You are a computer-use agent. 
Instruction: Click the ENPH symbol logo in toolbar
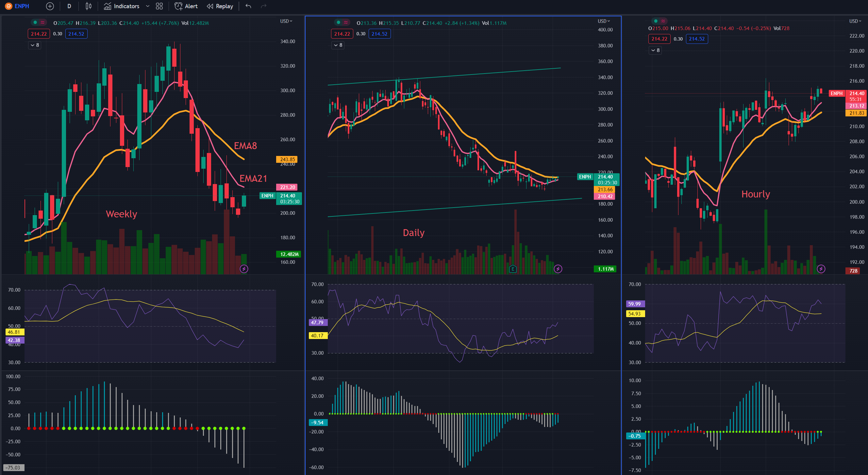(9, 6)
